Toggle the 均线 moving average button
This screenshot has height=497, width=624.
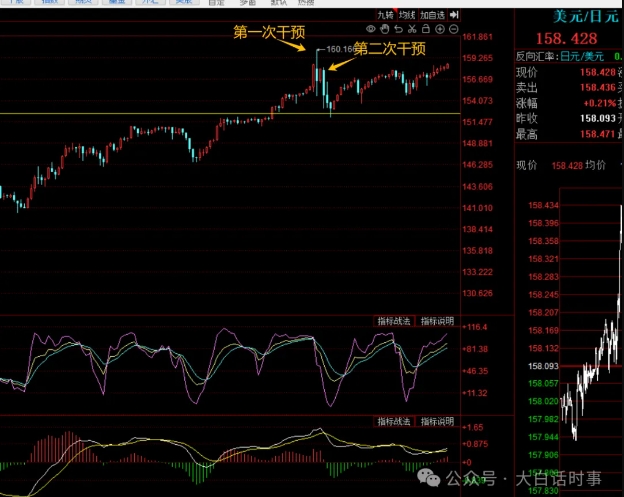tap(407, 15)
